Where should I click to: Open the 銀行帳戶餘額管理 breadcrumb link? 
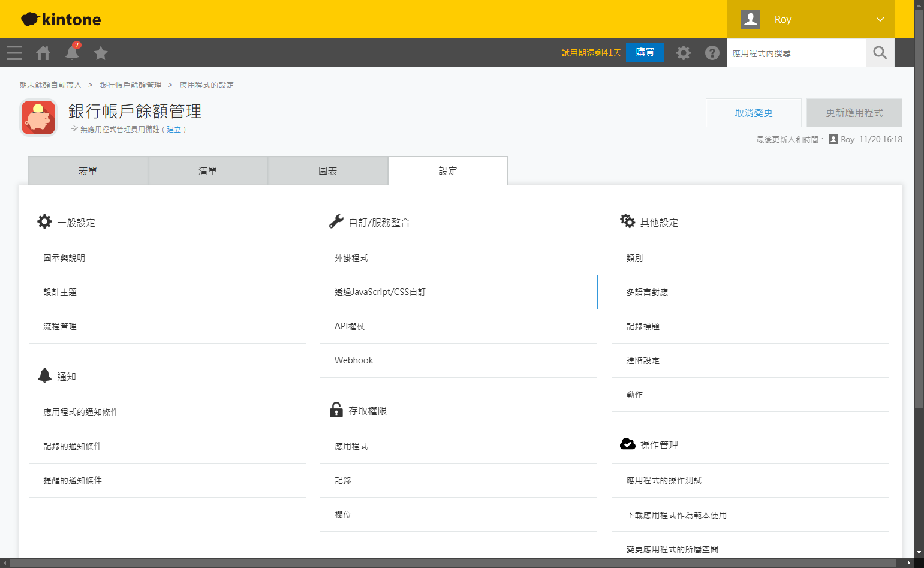click(x=131, y=85)
